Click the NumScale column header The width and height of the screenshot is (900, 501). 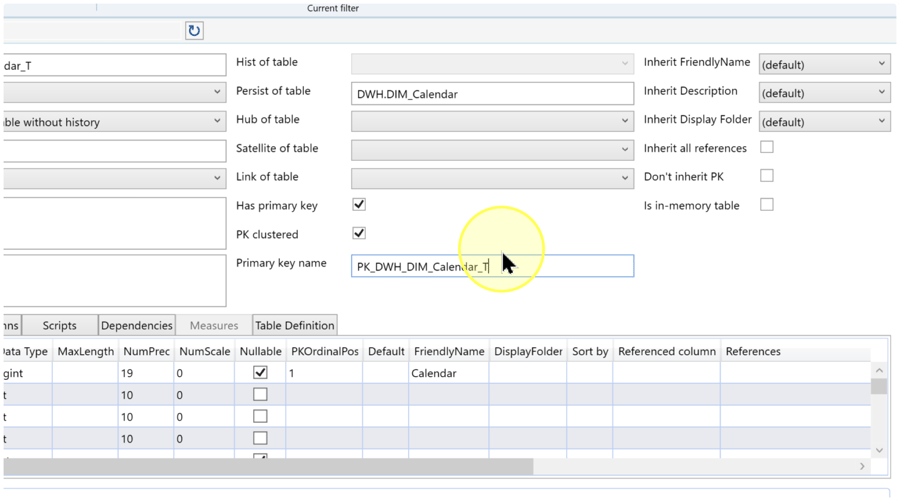click(204, 351)
